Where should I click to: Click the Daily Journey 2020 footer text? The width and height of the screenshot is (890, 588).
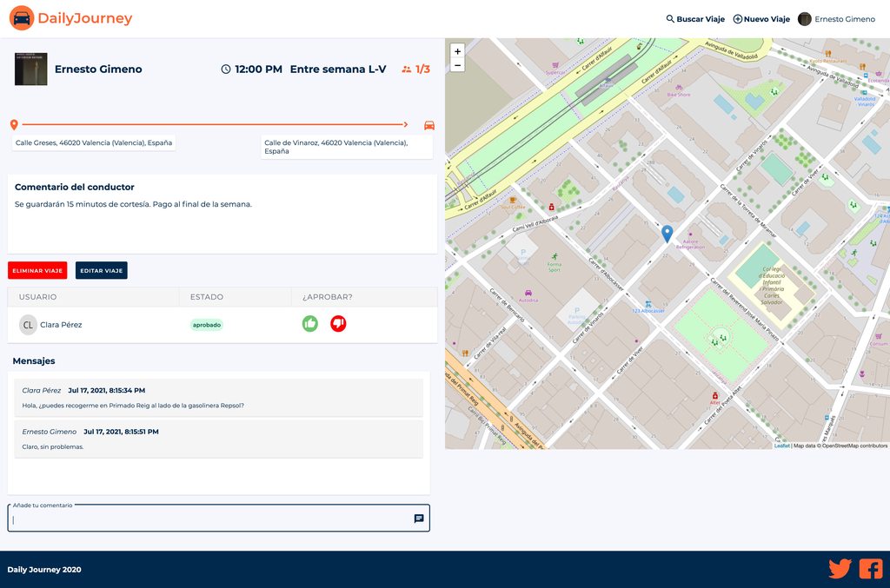(44, 570)
